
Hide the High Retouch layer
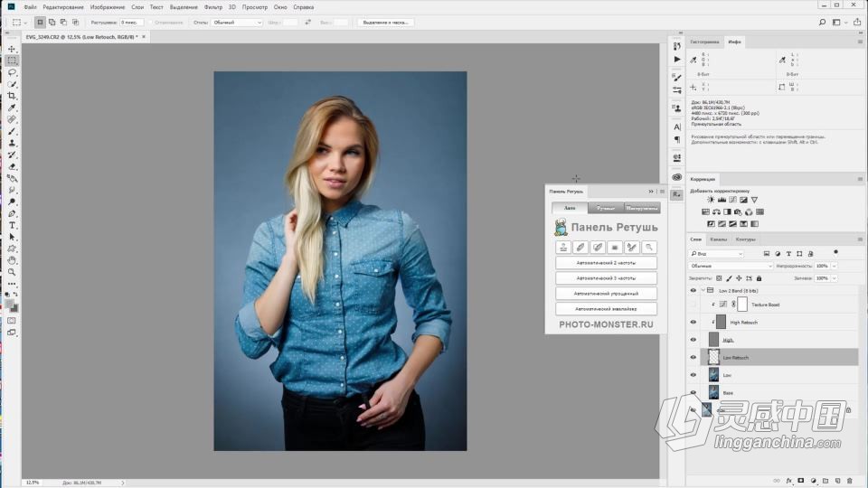click(693, 322)
